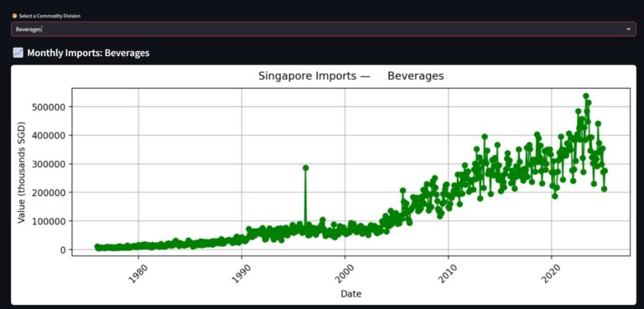Click the 0 y-axis tick label

(64, 250)
